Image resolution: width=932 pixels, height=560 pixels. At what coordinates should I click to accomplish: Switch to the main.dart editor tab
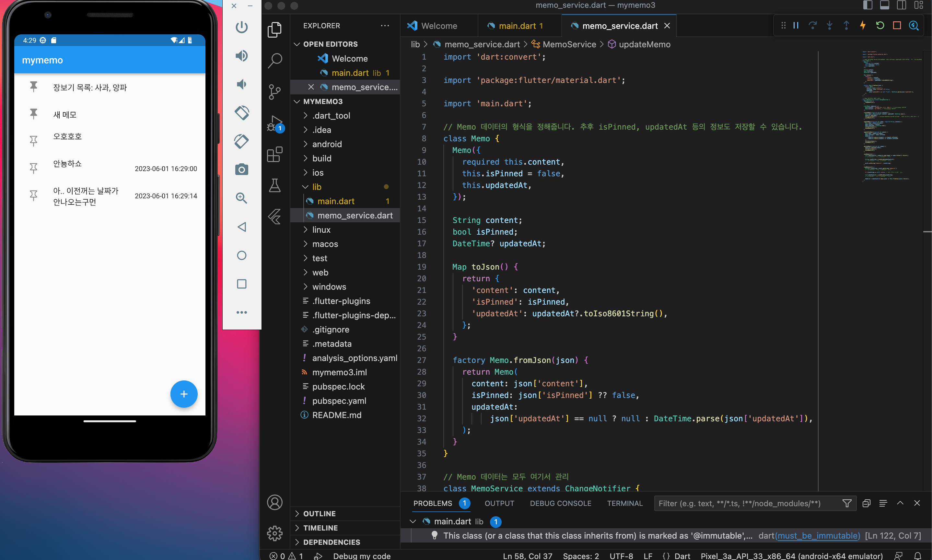(x=519, y=26)
